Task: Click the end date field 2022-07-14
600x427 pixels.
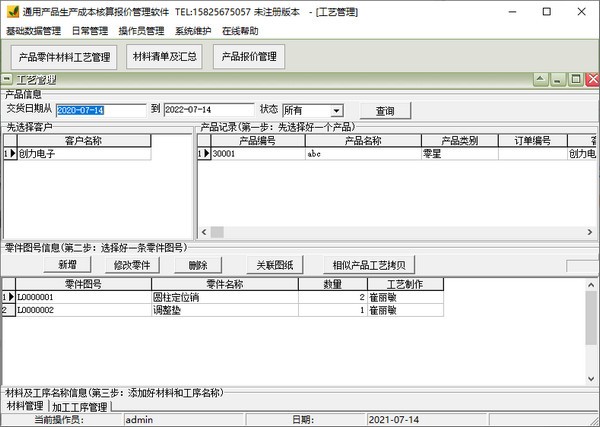Action: coord(209,110)
